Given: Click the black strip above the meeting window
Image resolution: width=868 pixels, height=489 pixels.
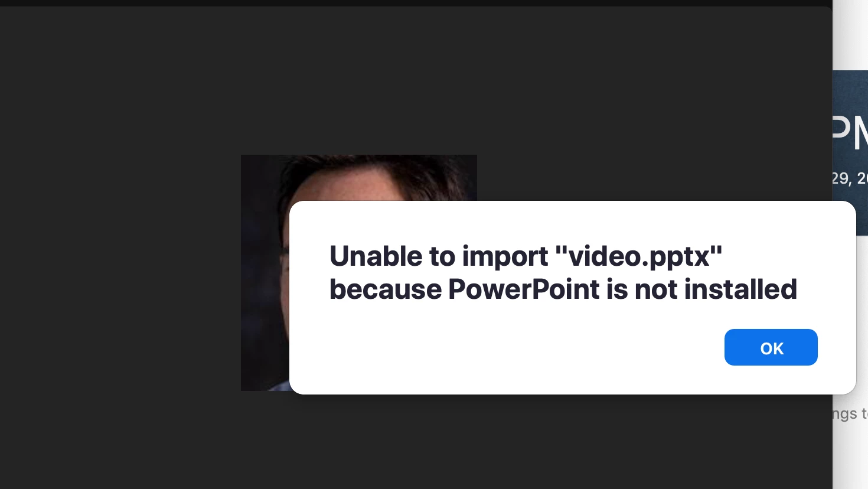Looking at the screenshot, I should (413, 3).
